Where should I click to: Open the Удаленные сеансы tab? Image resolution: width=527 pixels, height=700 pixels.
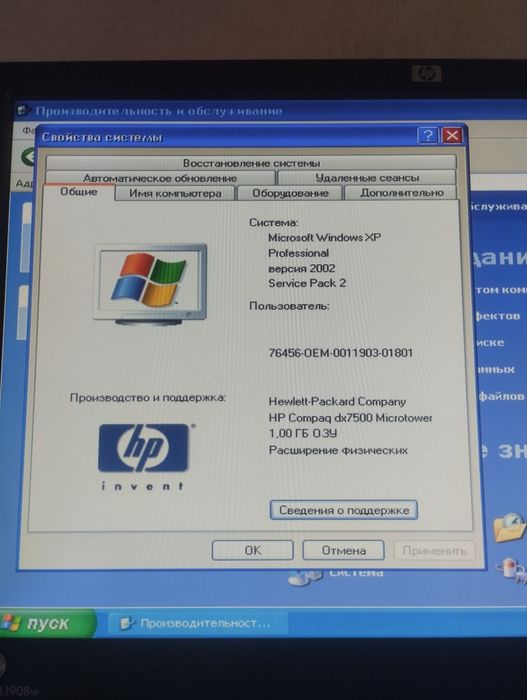(x=367, y=178)
